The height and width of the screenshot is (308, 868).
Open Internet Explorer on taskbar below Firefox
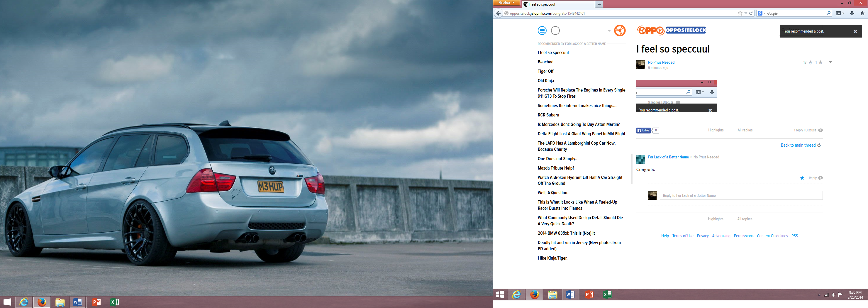(x=517, y=295)
